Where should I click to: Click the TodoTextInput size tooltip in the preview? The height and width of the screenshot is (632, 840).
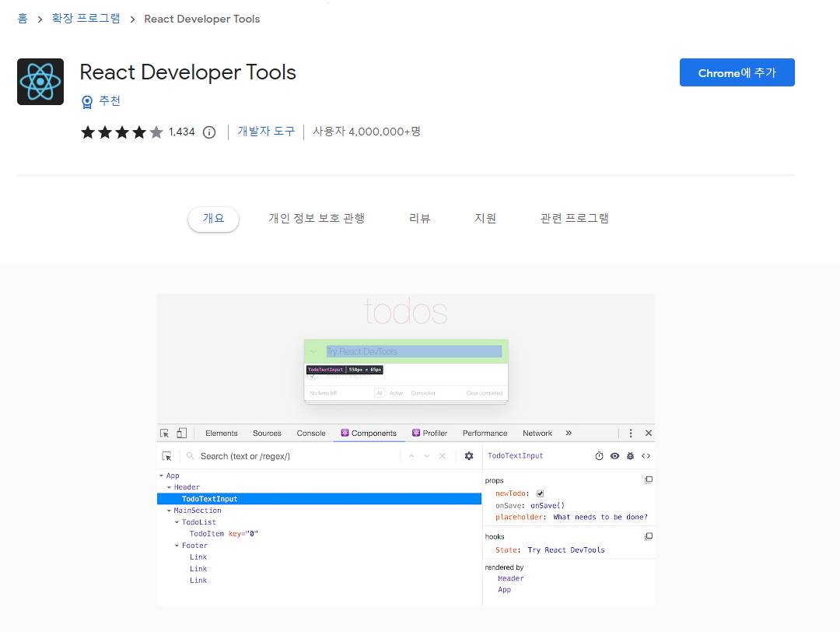[345, 370]
